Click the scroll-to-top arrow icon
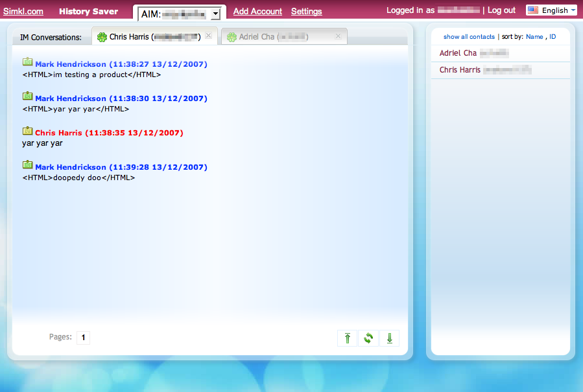Viewport: 583px width, 392px height. (x=348, y=338)
